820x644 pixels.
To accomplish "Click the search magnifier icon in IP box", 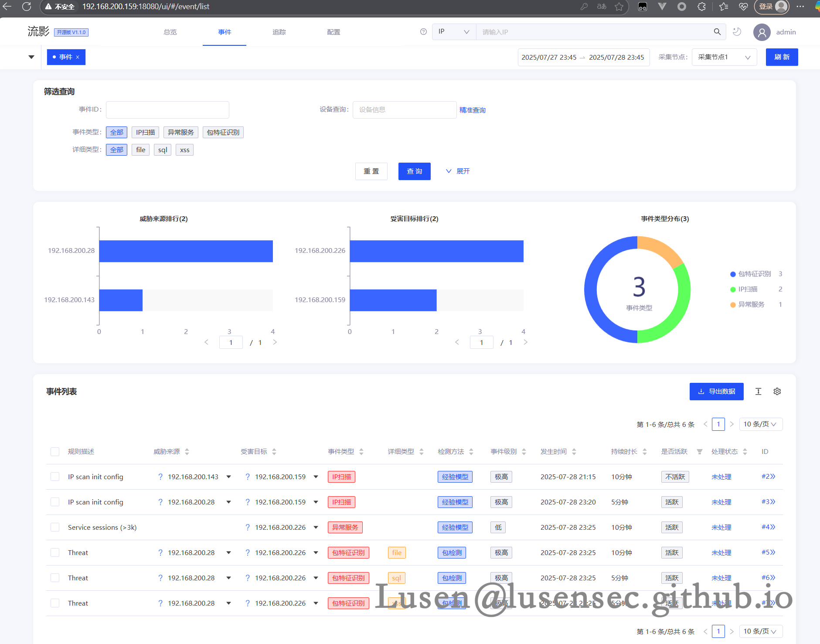I will tap(717, 32).
